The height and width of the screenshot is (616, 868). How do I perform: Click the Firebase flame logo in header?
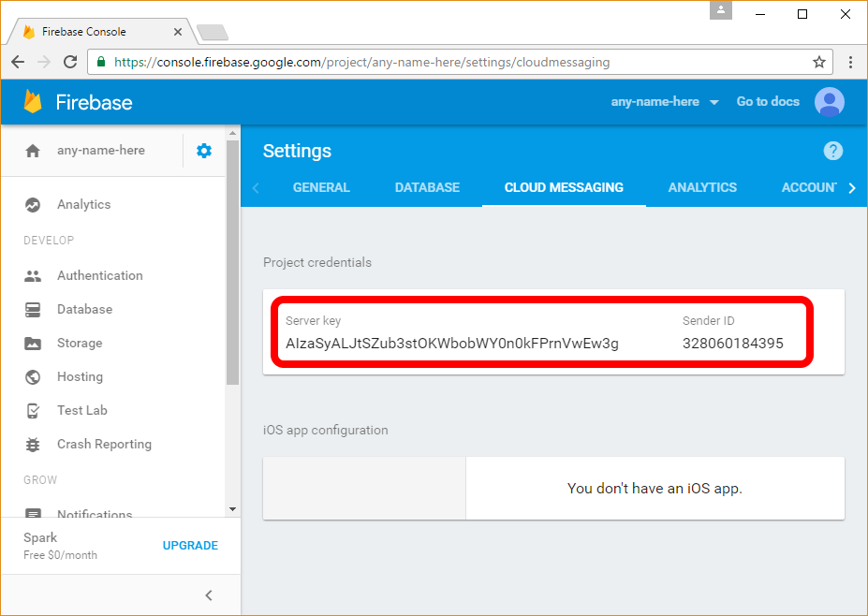coord(33,102)
